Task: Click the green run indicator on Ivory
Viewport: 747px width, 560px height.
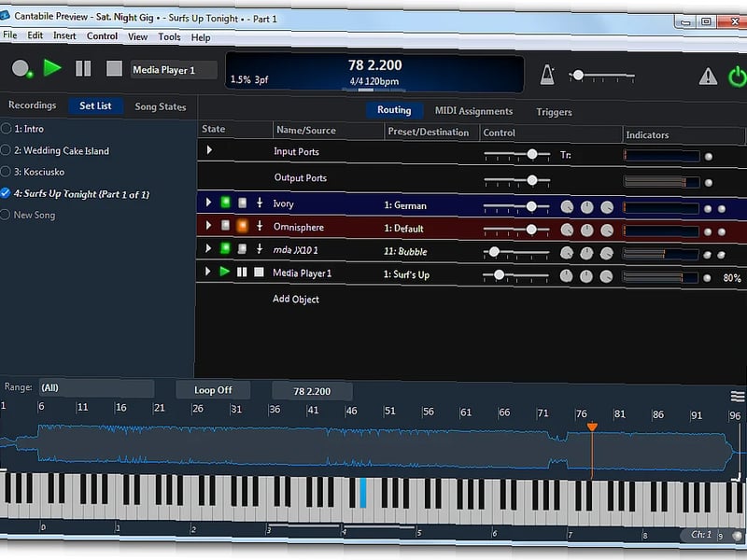Action: pos(225,203)
